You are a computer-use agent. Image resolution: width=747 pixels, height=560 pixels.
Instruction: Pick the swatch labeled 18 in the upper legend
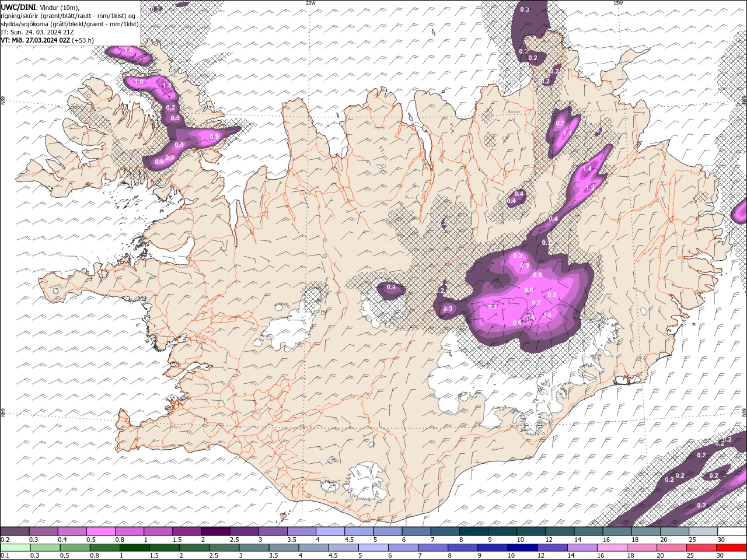[x=645, y=531]
